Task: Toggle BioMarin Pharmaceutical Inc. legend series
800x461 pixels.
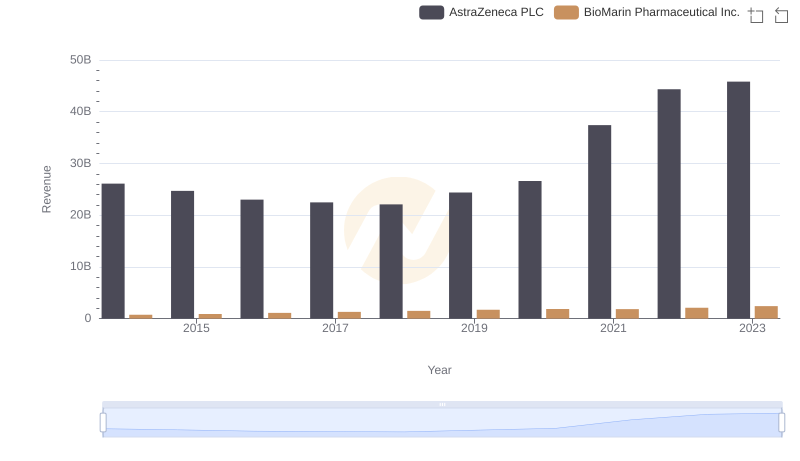Action: click(647, 12)
